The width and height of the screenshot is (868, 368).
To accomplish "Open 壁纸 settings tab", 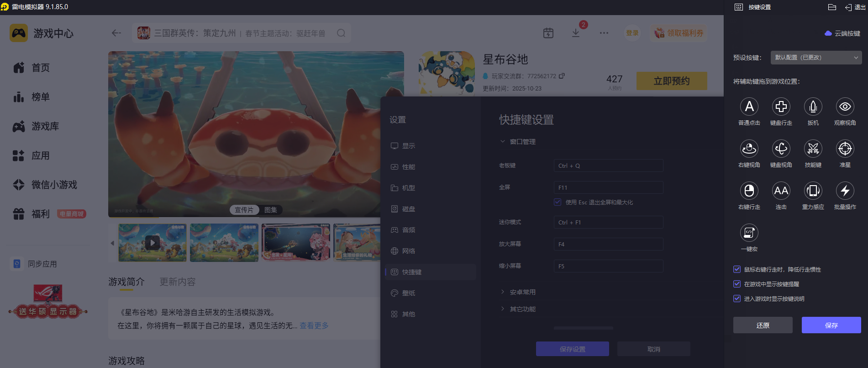I will 431,293.
